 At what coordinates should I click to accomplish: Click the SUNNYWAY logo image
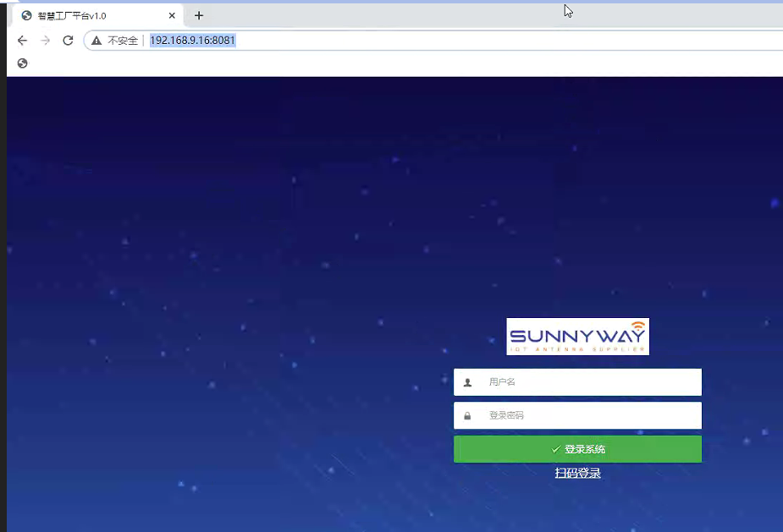tap(577, 334)
